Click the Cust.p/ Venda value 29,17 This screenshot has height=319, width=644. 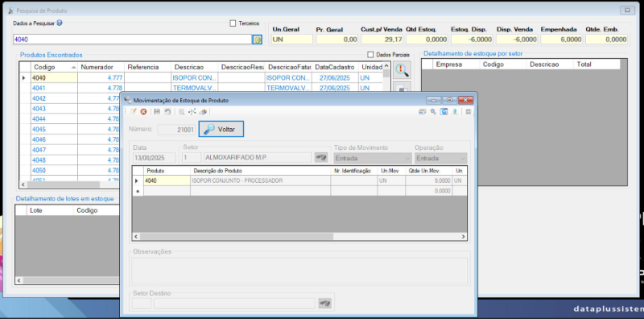[x=382, y=39]
